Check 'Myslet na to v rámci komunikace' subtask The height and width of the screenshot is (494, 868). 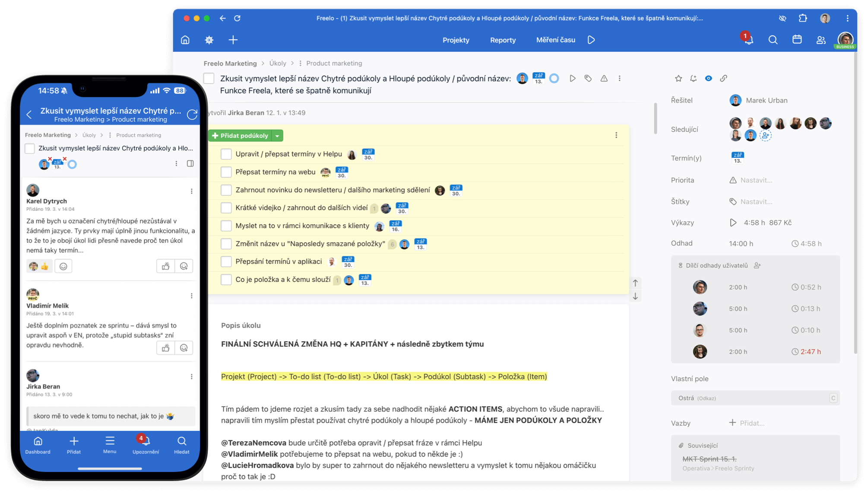226,226
